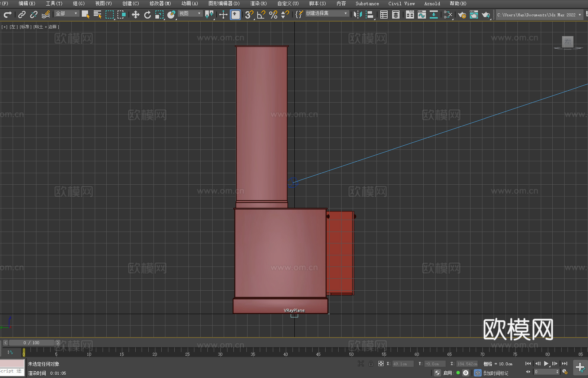Open the 组(G) menu
The height and width of the screenshot is (378, 588).
[x=79, y=3]
